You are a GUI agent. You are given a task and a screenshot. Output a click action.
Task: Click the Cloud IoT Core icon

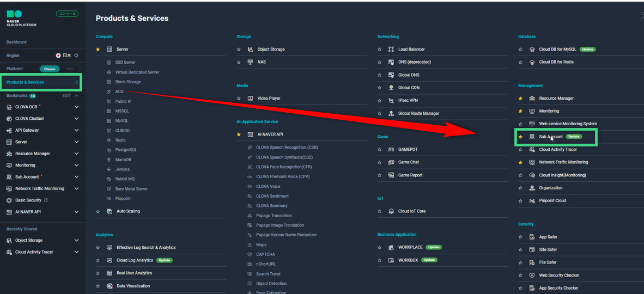coord(391,211)
